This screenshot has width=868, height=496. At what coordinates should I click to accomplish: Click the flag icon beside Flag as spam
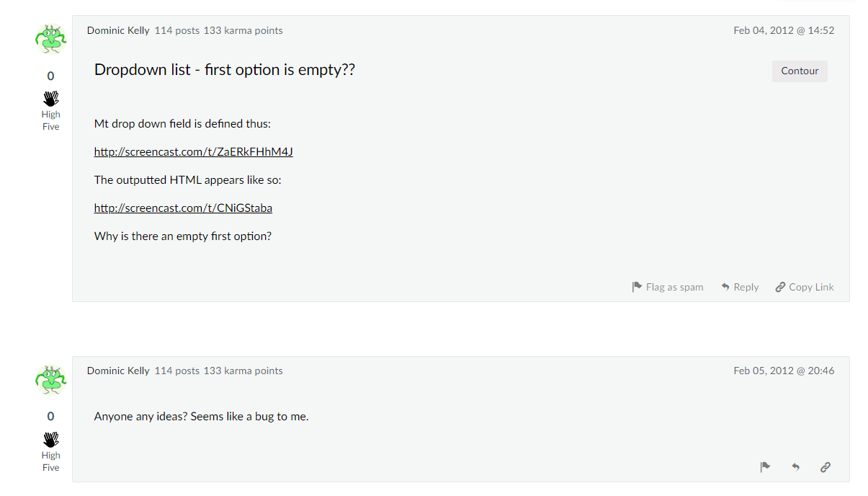(637, 287)
